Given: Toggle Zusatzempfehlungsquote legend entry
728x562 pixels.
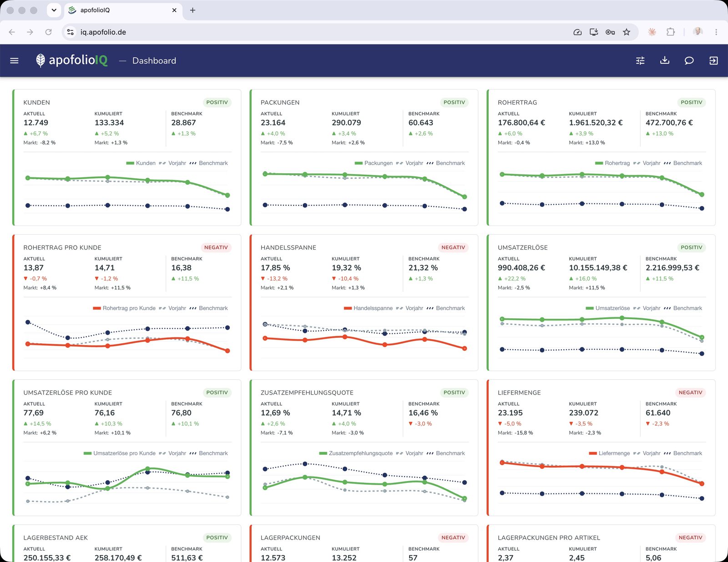Looking at the screenshot, I should [x=356, y=453].
